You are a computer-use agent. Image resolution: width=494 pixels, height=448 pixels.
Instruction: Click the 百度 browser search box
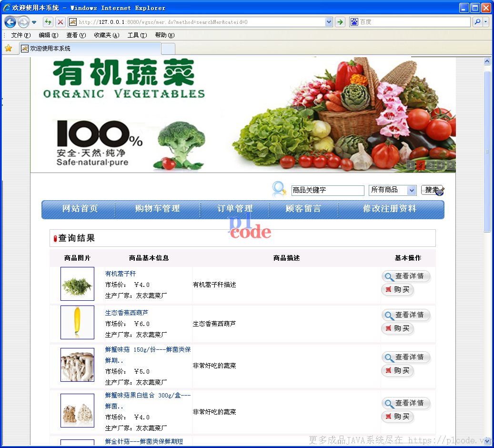click(414, 22)
